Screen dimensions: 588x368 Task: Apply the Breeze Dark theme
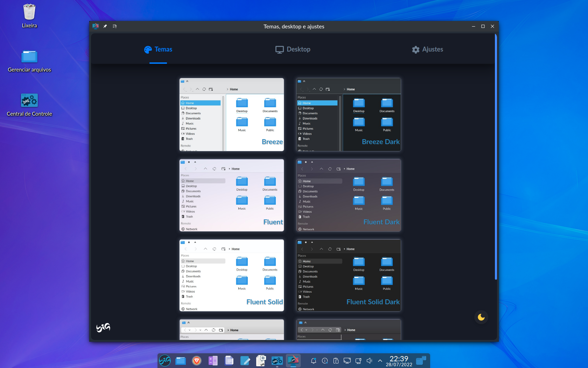[x=348, y=115]
